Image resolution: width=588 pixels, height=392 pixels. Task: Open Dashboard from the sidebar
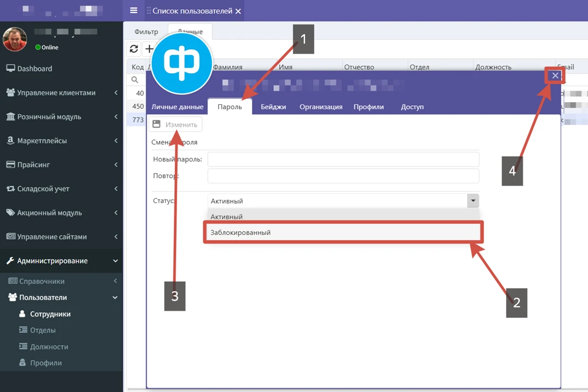(x=34, y=69)
